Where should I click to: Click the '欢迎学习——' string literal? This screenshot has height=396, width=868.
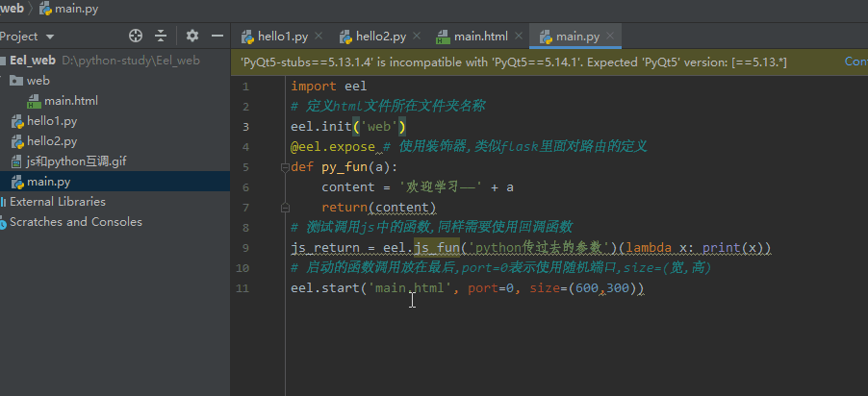pos(441,186)
